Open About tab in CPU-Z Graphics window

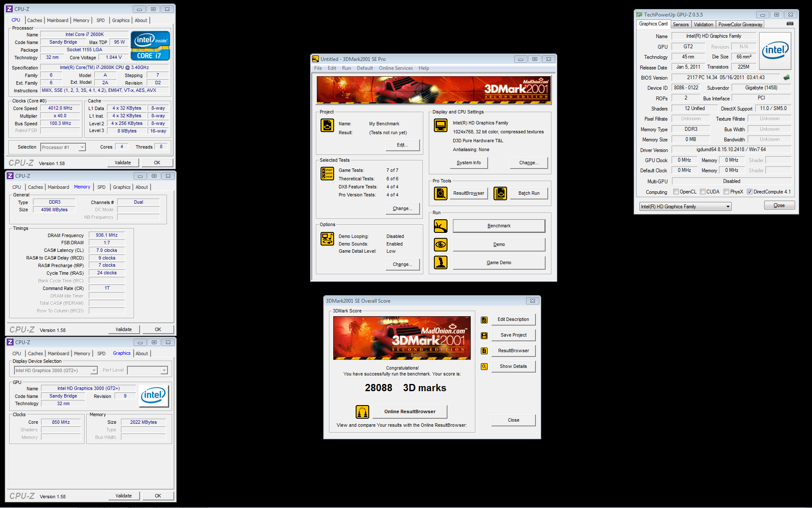(142, 353)
